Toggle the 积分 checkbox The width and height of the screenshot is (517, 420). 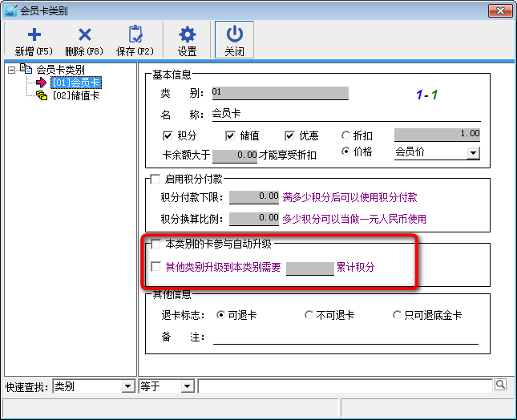pos(168,135)
